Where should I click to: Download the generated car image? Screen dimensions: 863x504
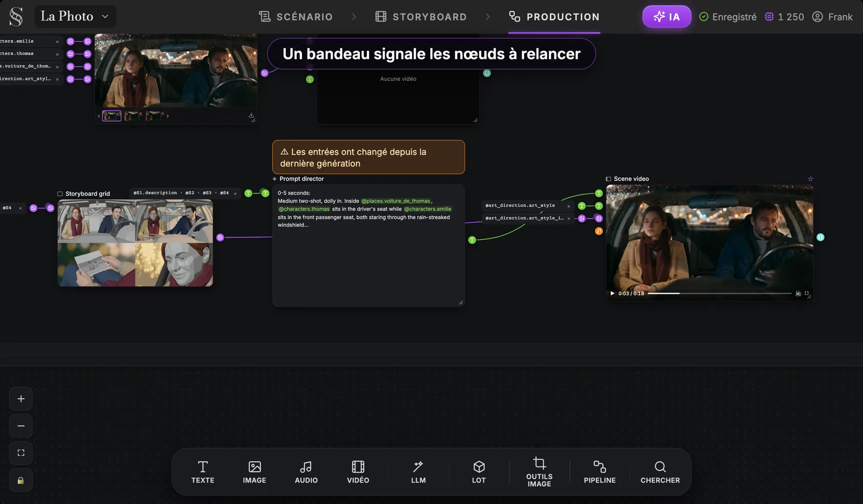click(251, 115)
